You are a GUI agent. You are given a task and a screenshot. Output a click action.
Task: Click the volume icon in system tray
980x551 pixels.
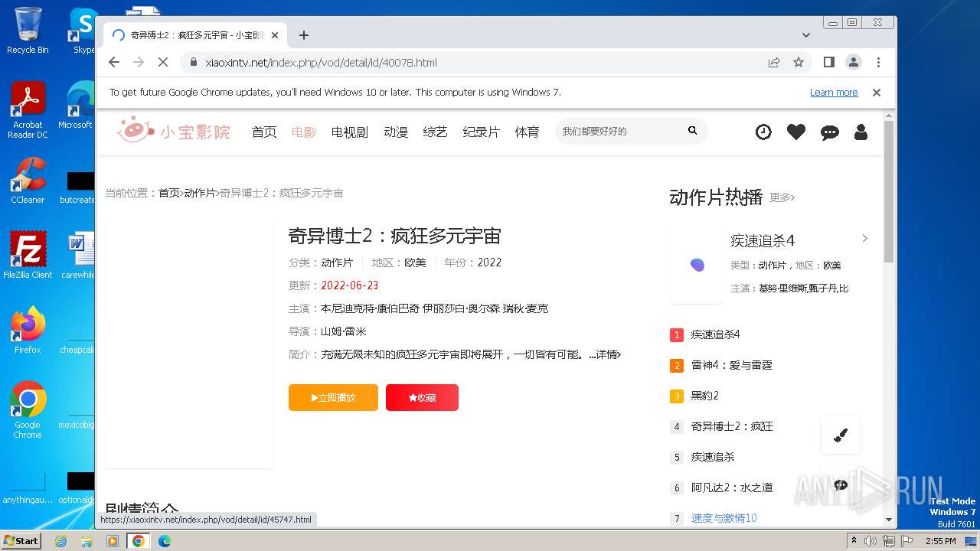click(x=871, y=541)
